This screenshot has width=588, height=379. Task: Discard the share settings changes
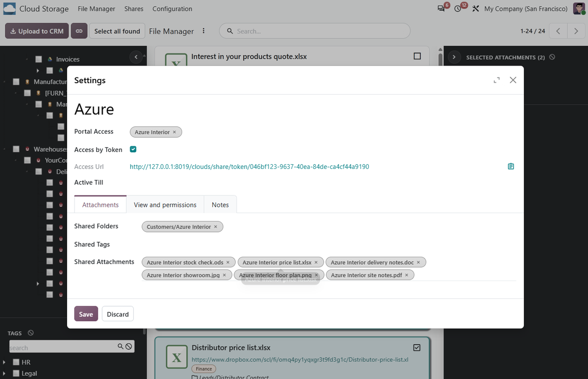click(118, 314)
